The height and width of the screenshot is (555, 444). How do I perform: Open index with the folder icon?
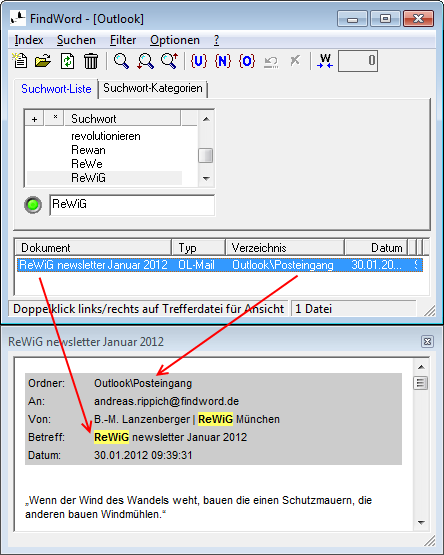click(x=43, y=61)
